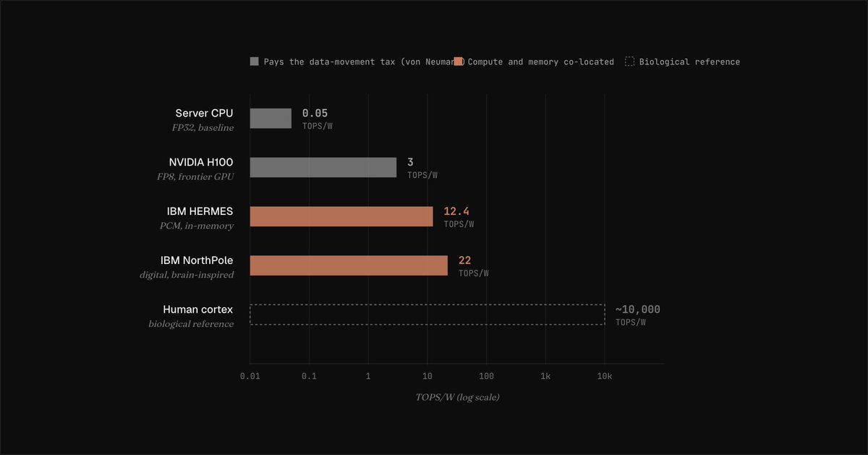Image resolution: width=868 pixels, height=455 pixels.
Task: Click the IBM NorthPole orange bar
Action: coord(349,265)
